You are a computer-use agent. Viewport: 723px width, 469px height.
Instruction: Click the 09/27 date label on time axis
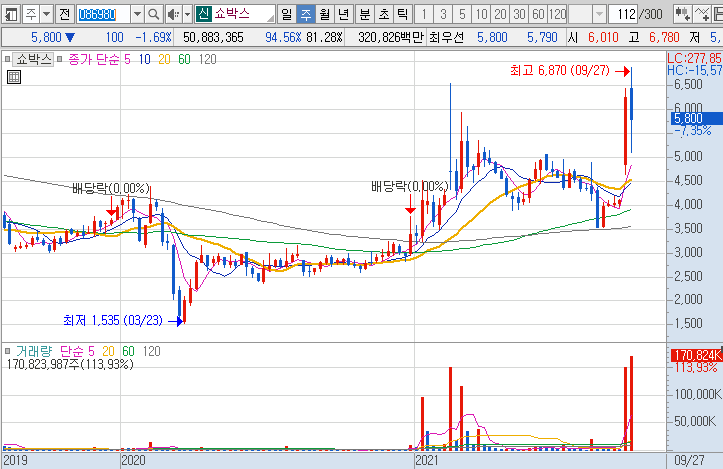click(689, 460)
